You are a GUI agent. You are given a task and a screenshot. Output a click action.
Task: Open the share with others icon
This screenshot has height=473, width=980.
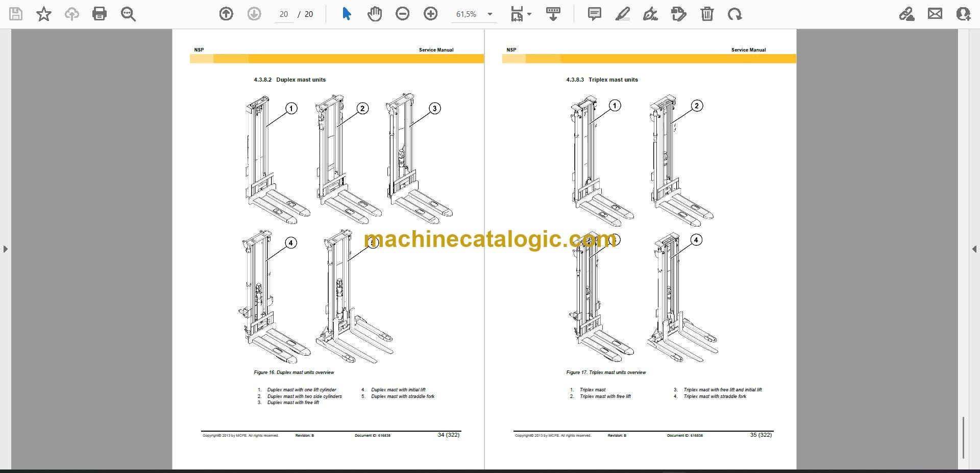pos(963,14)
